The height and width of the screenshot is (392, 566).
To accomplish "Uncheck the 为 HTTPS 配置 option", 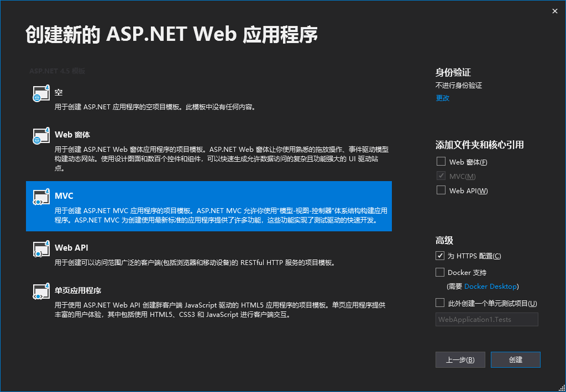I will pyautogui.click(x=440, y=256).
